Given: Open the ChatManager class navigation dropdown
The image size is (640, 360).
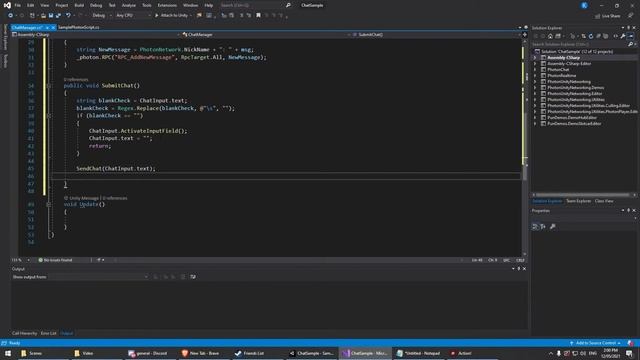Looking at the screenshot, I should pyautogui.click(x=266, y=35).
